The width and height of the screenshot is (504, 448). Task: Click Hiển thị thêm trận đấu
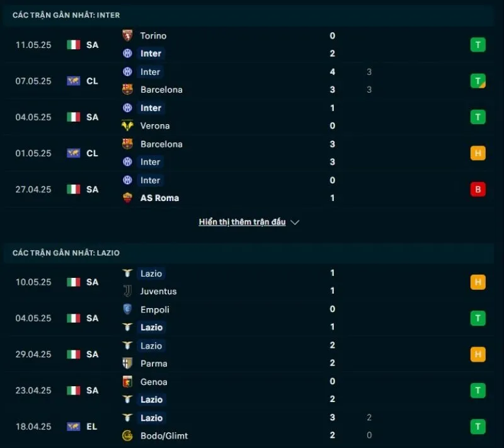coord(243,222)
